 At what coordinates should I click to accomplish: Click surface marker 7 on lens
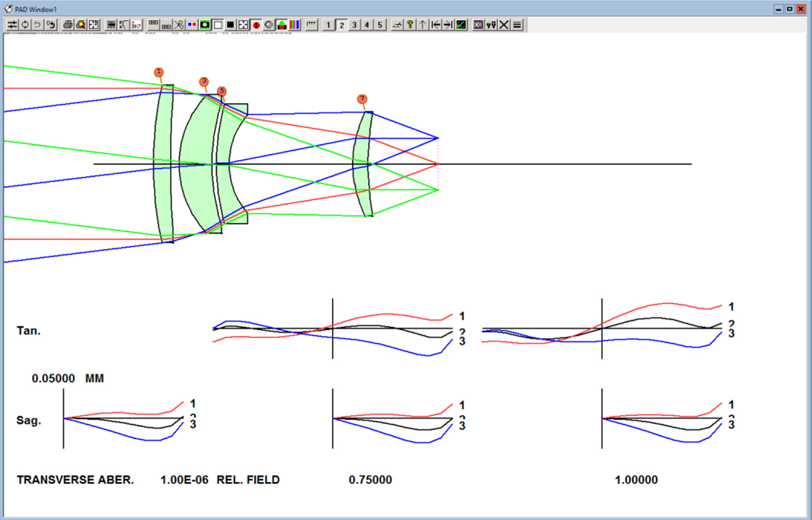[x=362, y=99]
